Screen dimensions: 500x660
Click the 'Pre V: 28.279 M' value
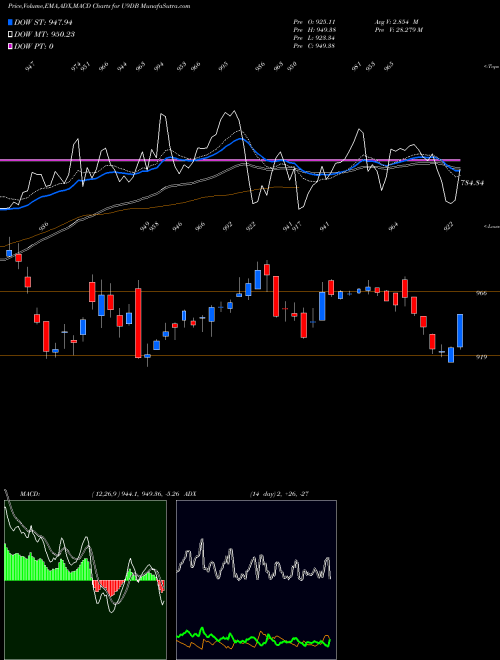[x=399, y=30]
